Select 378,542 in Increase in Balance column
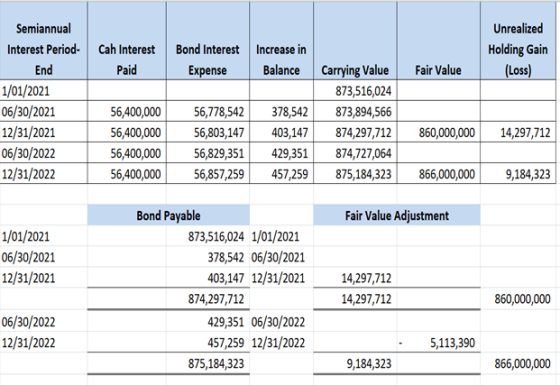 click(281, 112)
